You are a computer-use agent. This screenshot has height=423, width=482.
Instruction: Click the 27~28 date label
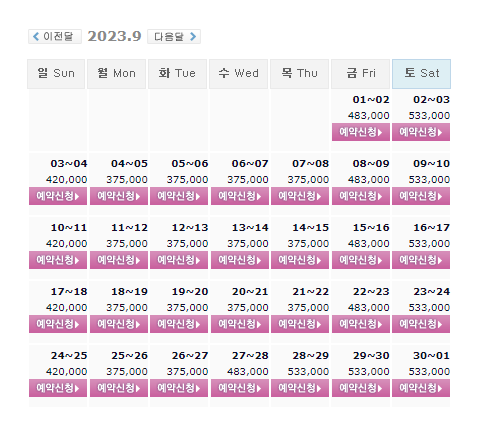[x=250, y=356]
